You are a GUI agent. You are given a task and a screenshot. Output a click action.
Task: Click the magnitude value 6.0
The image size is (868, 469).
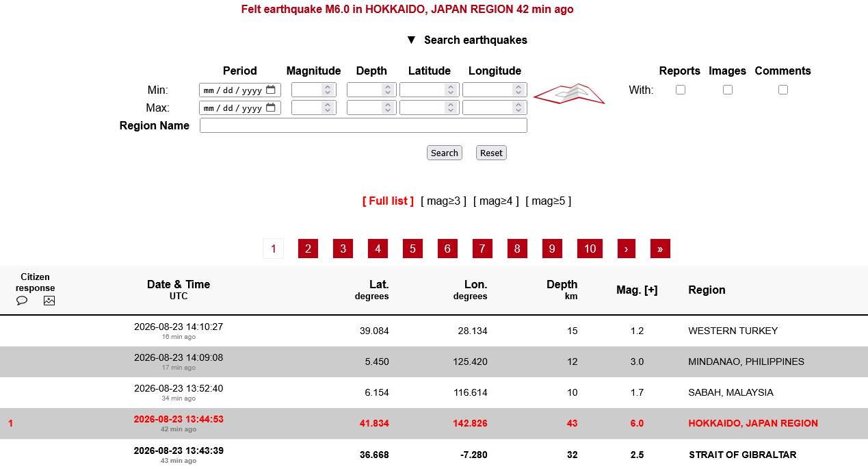click(x=637, y=423)
